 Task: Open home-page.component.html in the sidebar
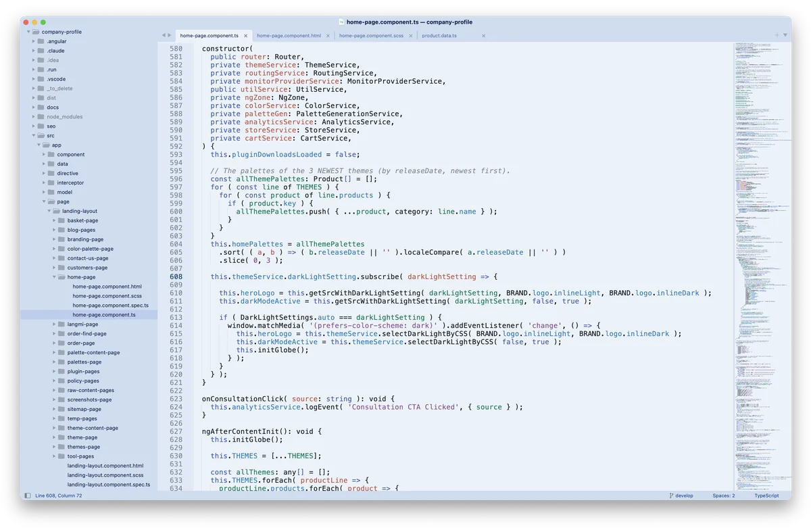[x=107, y=287]
